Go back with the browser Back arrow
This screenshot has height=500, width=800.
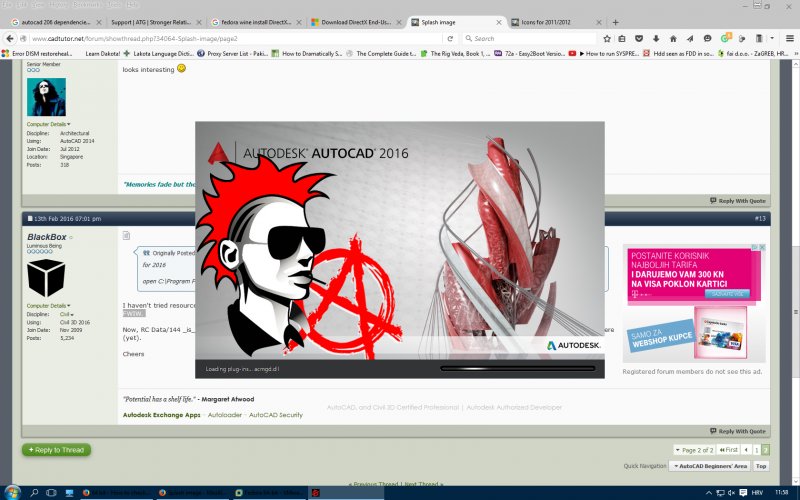click(10, 38)
